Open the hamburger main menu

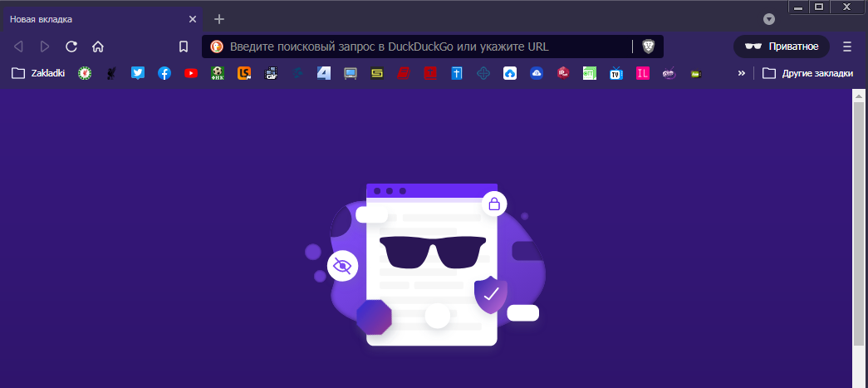pyautogui.click(x=847, y=47)
